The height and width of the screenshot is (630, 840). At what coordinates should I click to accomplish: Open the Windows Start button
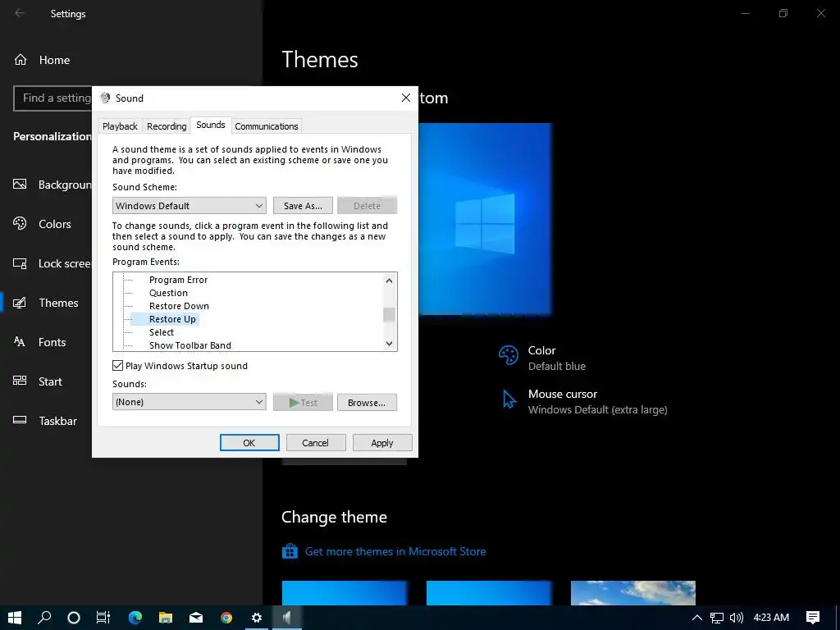(x=15, y=618)
